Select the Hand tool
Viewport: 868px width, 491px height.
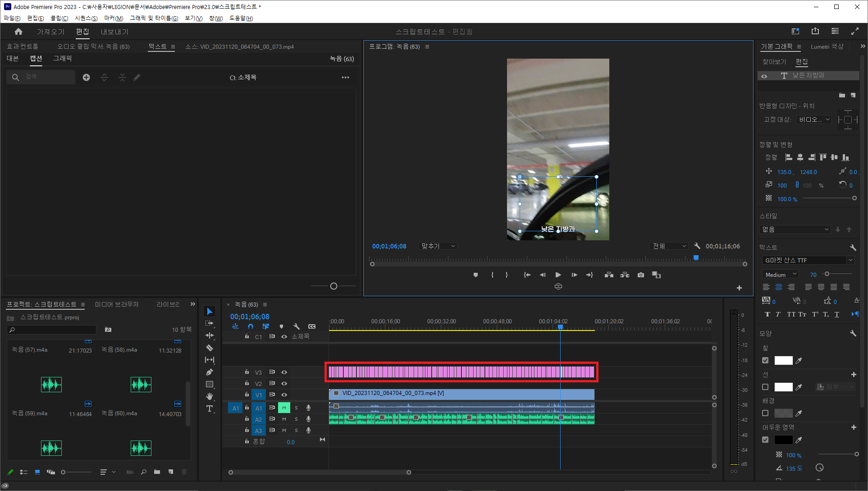[x=210, y=396]
